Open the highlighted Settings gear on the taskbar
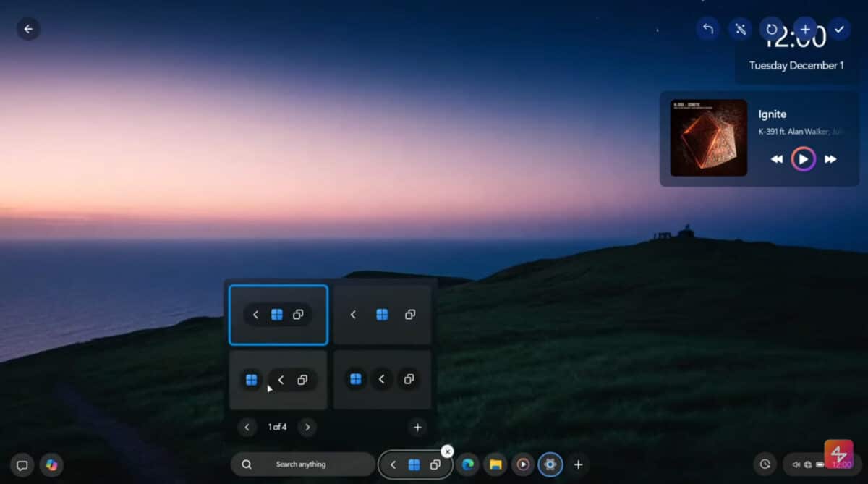This screenshot has width=868, height=484. (550, 464)
